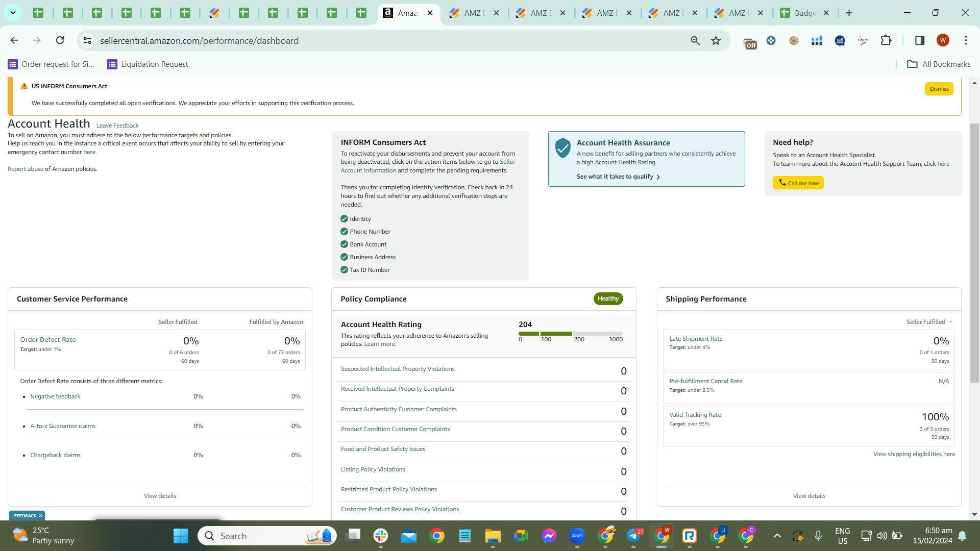The width and height of the screenshot is (980, 551).
Task: Close the FEEDBACK tab
Action: (40, 516)
